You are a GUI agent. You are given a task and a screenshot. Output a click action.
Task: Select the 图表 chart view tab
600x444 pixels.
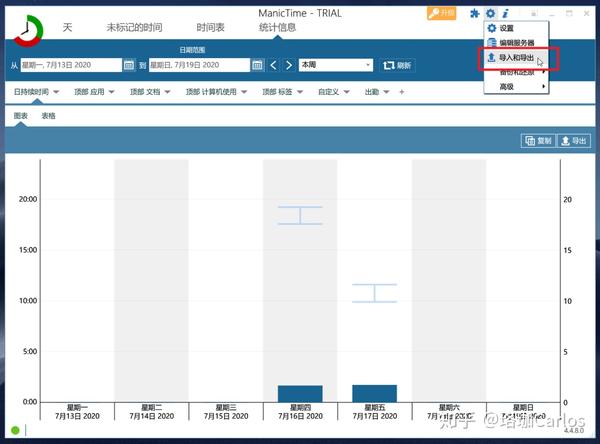(21, 116)
